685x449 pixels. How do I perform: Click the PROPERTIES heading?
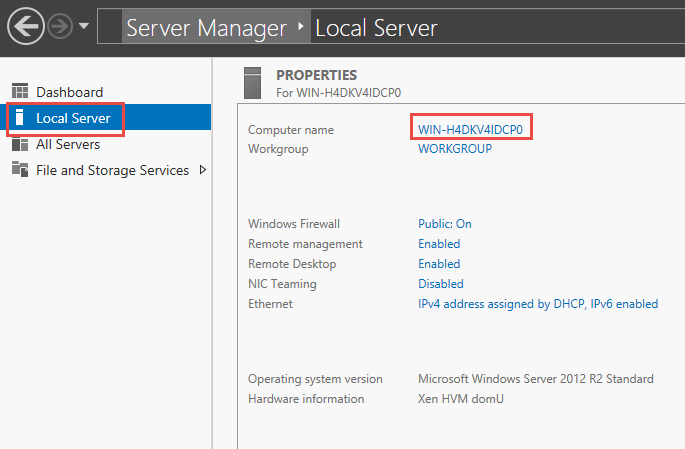(316, 75)
